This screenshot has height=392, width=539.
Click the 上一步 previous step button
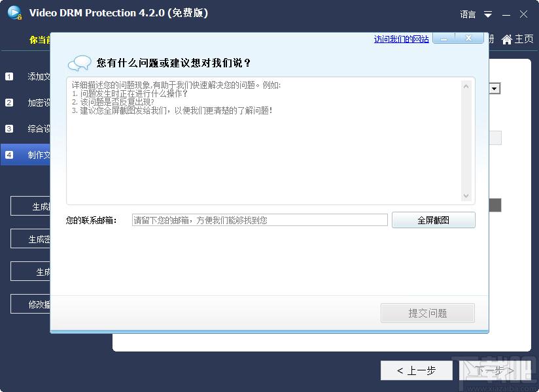point(416,370)
